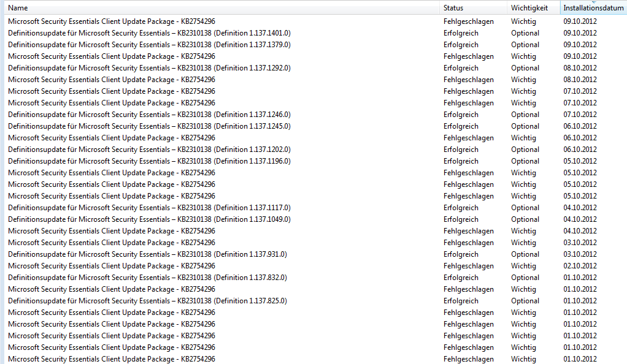The height and width of the screenshot is (364, 627).
Task: Click date 04.10.2012 of Definition 1.137.1117.0
Action: pyautogui.click(x=580, y=208)
